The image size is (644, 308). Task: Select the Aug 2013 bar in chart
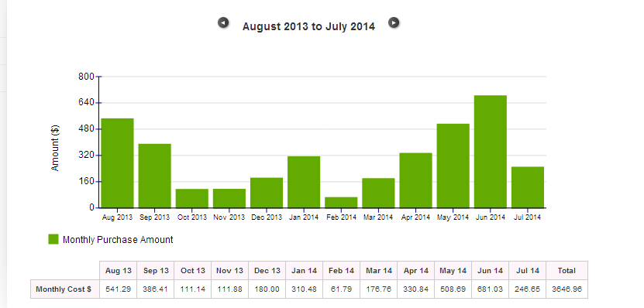(118, 163)
